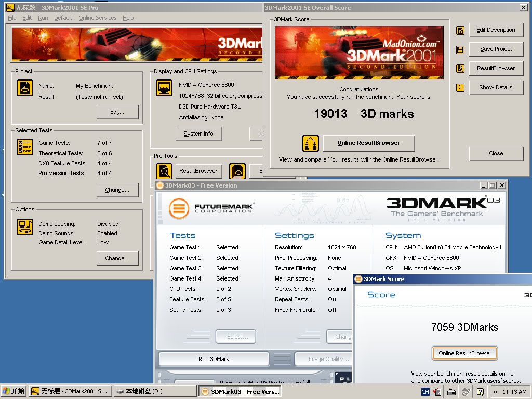Click the "7 of 7" Game Tests value
532x399 pixels.
[104, 143]
